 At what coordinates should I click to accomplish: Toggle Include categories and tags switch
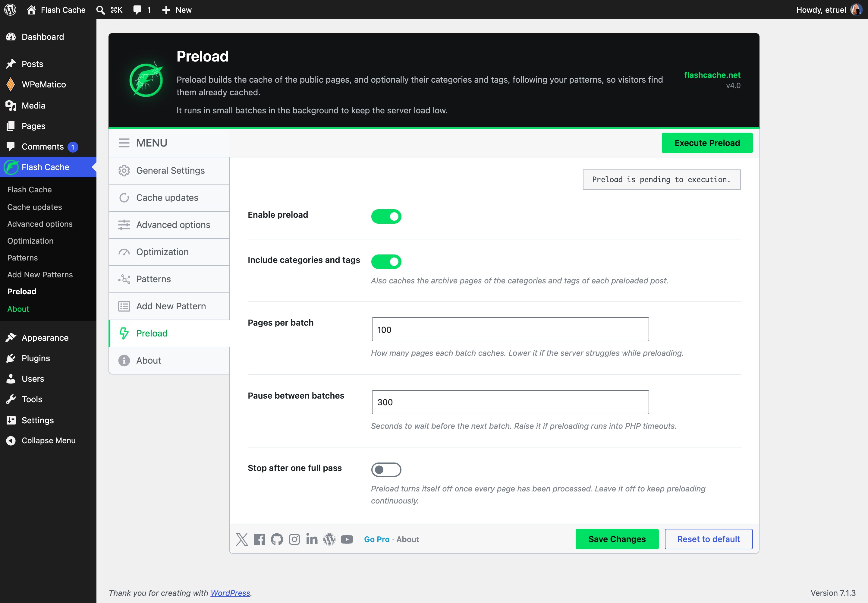[x=386, y=261]
